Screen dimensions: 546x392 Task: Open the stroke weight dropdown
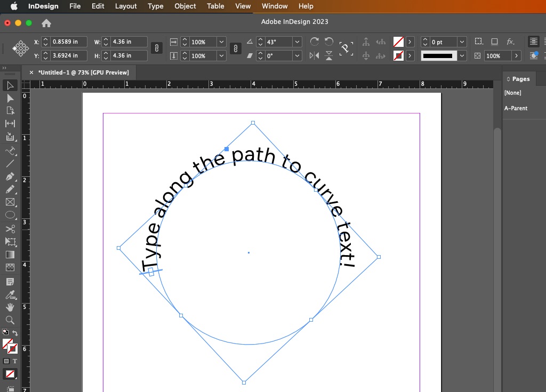point(462,42)
